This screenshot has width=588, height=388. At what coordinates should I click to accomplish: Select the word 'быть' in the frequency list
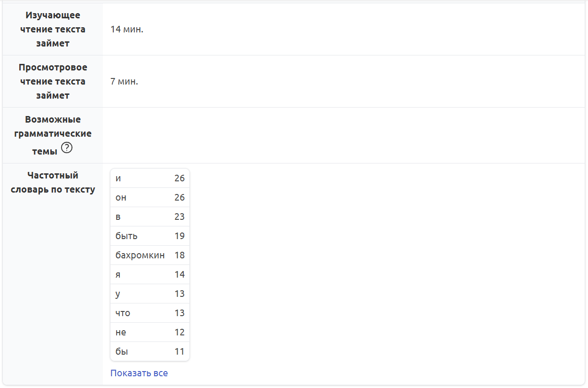pyautogui.click(x=126, y=236)
